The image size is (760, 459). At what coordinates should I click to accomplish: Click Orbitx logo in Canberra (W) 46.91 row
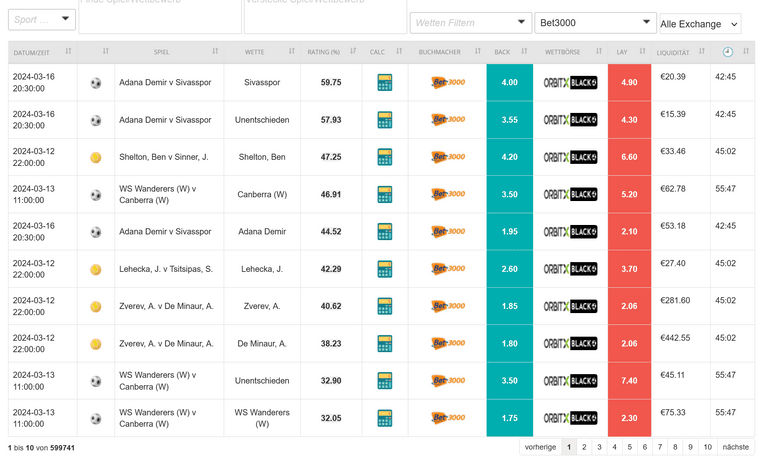coord(570,195)
